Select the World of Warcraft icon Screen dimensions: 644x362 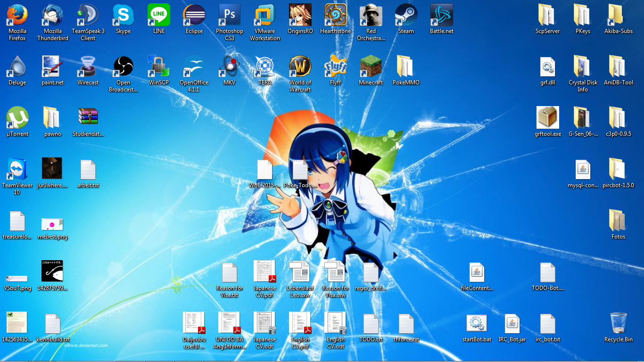coord(300,67)
